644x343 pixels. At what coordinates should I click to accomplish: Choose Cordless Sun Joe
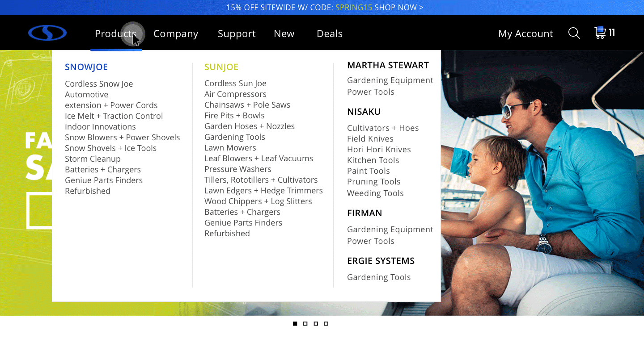(235, 84)
